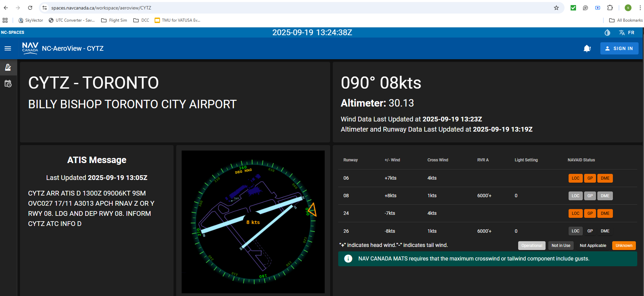Click the LOC status for runway 24

tap(576, 213)
